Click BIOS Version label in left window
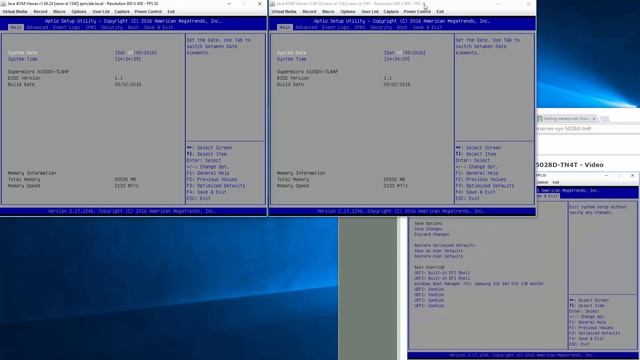Image resolution: width=640 pixels, height=360 pixels. [24, 78]
